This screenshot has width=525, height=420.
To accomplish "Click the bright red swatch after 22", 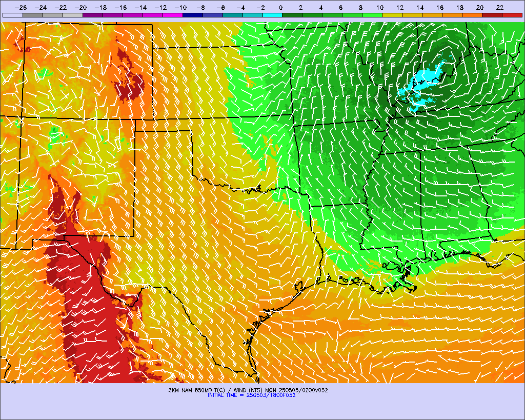I will coord(512,15).
